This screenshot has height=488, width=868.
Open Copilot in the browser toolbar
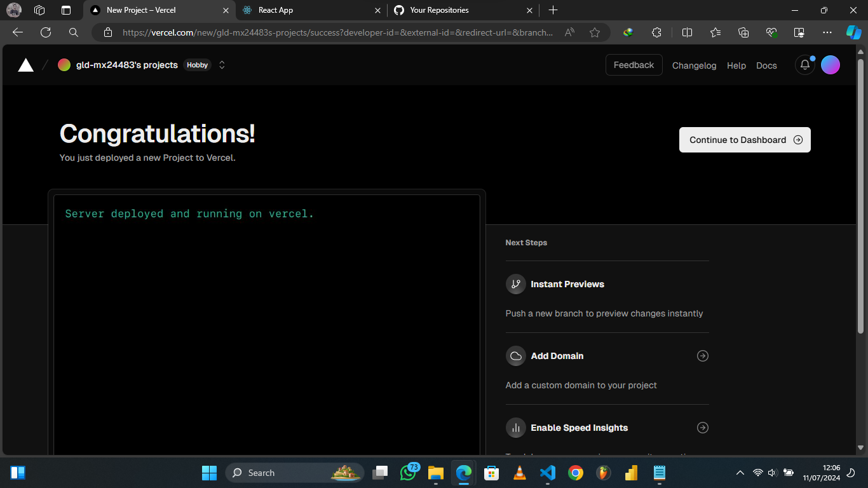click(x=854, y=32)
